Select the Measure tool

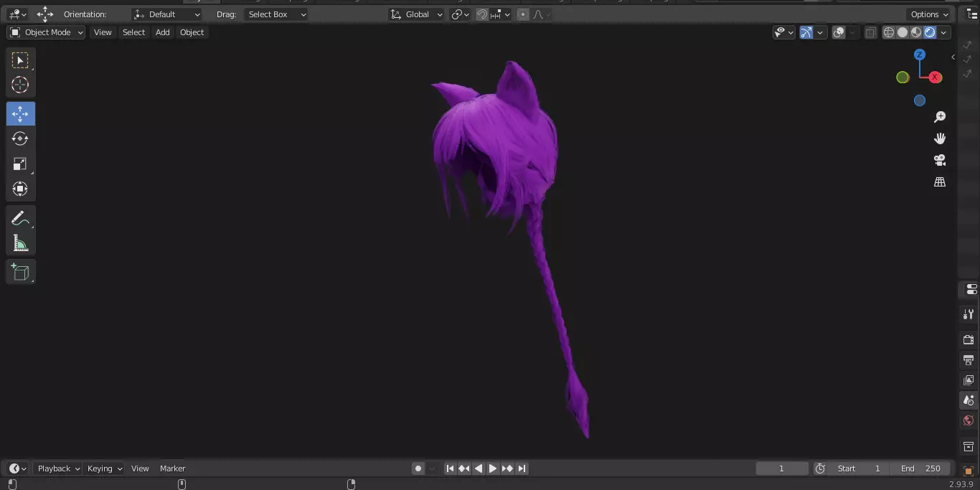(20, 243)
